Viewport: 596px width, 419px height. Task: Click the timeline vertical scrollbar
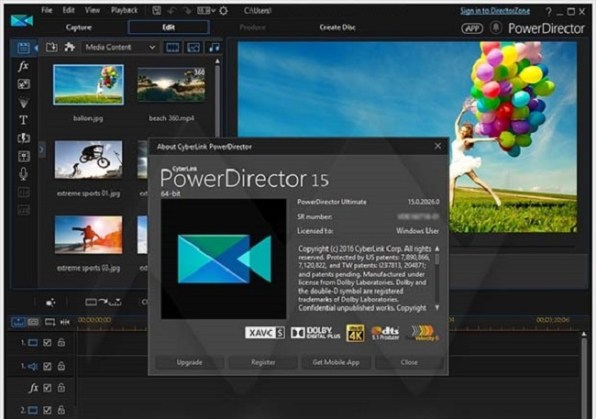tap(584, 375)
